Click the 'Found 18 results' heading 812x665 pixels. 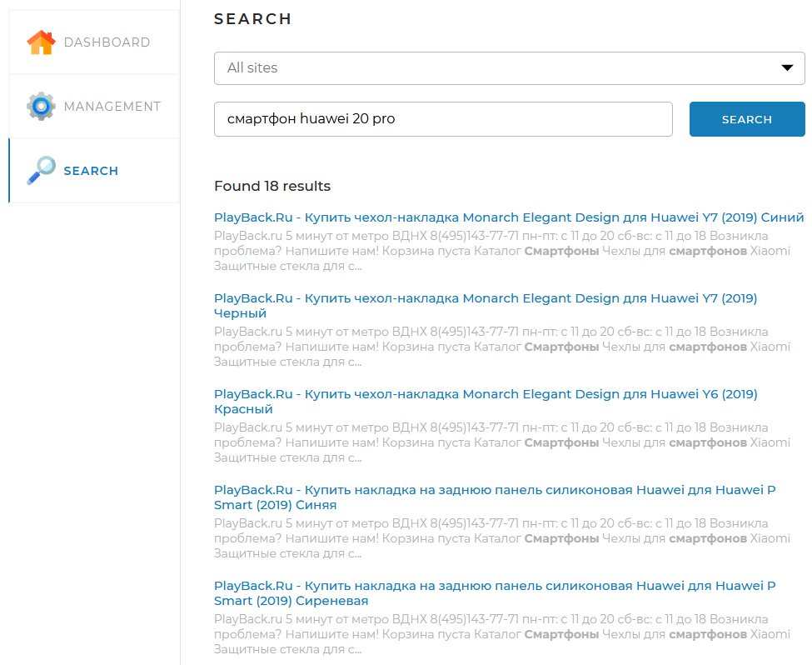coord(272,185)
